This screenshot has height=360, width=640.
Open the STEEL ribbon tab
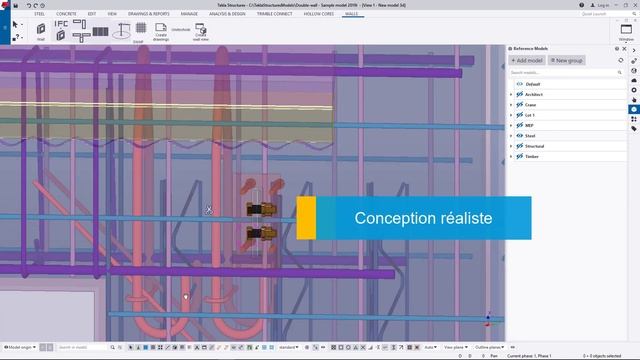coord(40,14)
